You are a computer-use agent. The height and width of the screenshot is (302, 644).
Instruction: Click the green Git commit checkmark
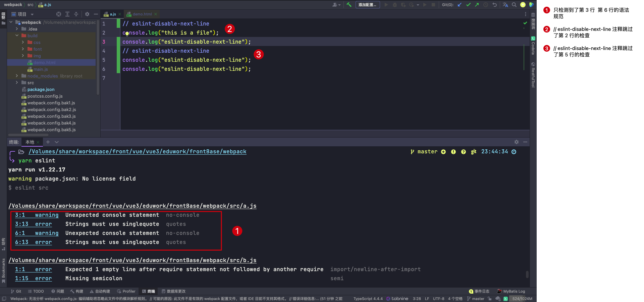tap(468, 5)
